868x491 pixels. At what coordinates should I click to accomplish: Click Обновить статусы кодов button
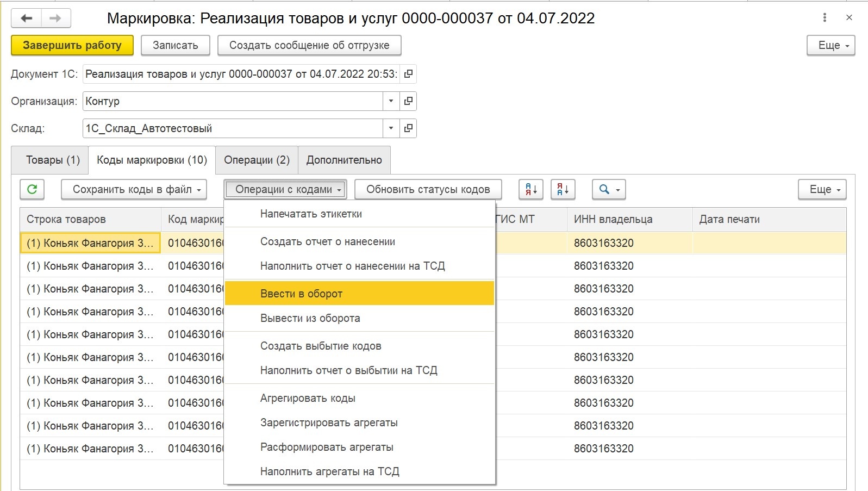point(428,189)
